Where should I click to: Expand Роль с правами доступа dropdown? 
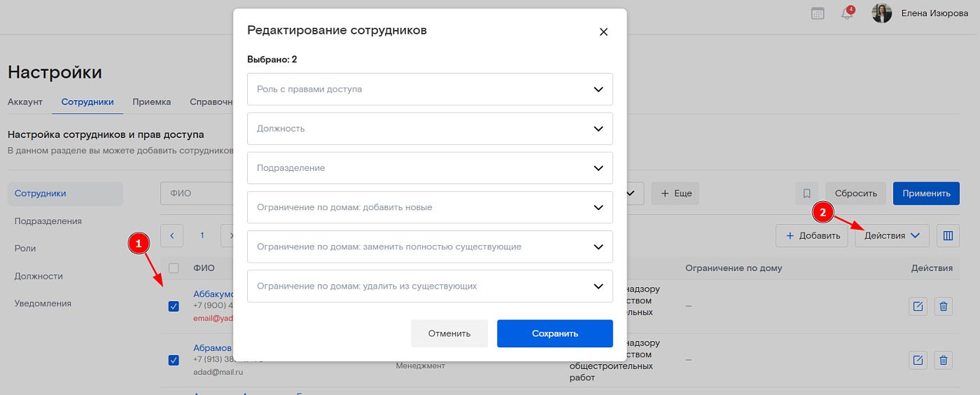[x=430, y=90]
